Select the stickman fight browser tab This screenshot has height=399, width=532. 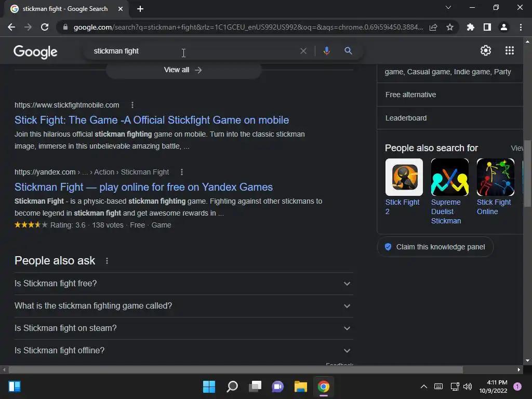[64, 9]
